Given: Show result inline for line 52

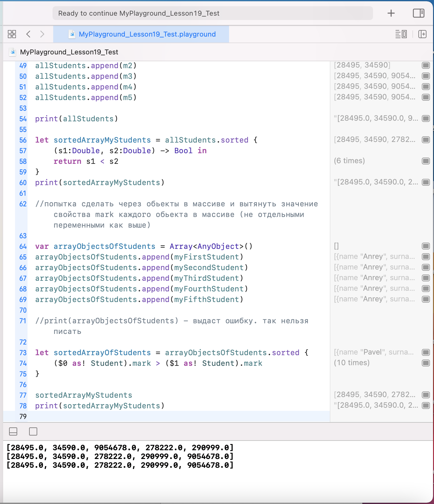Looking at the screenshot, I should 426,97.
